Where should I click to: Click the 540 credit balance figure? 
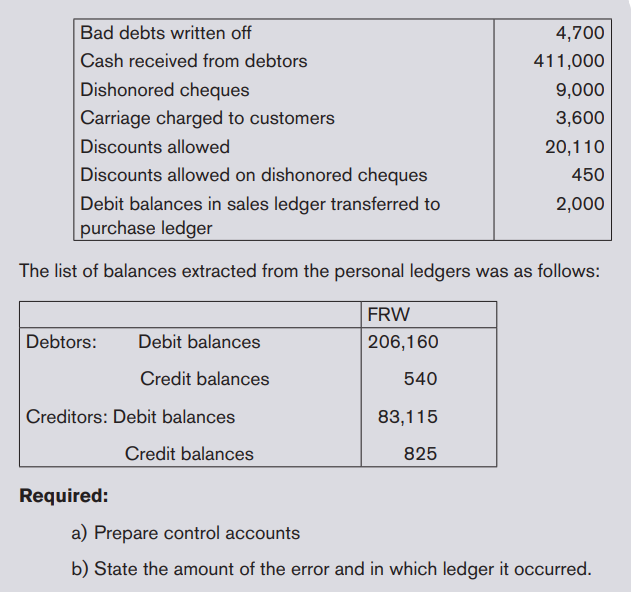tap(420, 379)
